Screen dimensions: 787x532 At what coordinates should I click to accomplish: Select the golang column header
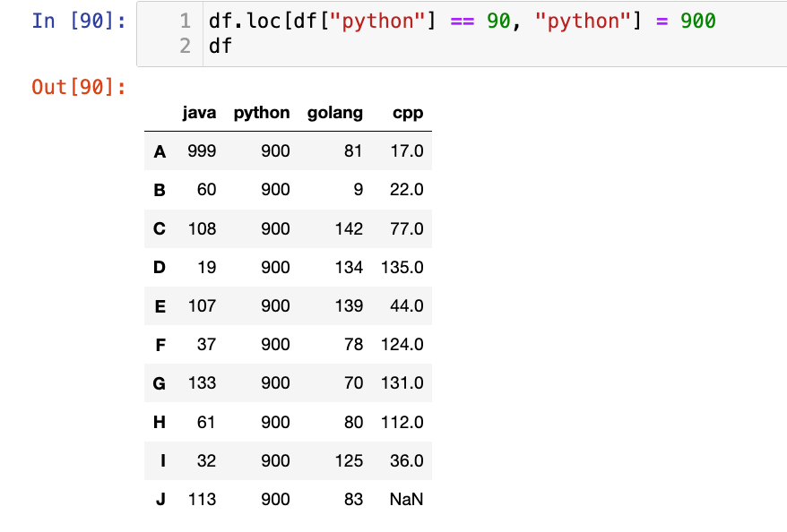point(335,113)
